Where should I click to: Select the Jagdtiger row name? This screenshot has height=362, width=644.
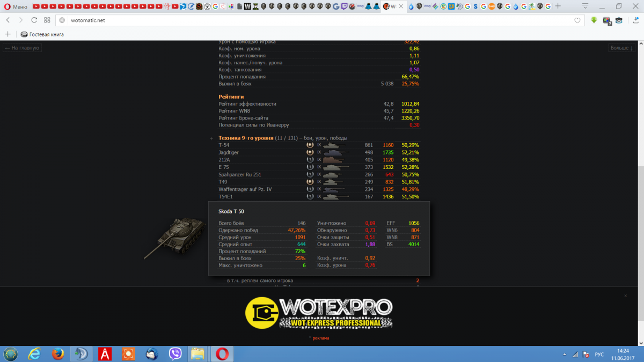click(x=229, y=152)
